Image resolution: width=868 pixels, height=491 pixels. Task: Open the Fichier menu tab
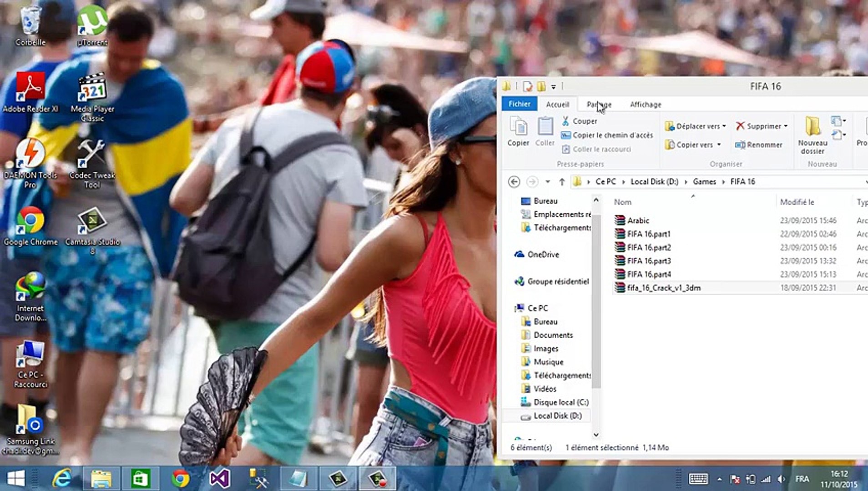(x=519, y=104)
